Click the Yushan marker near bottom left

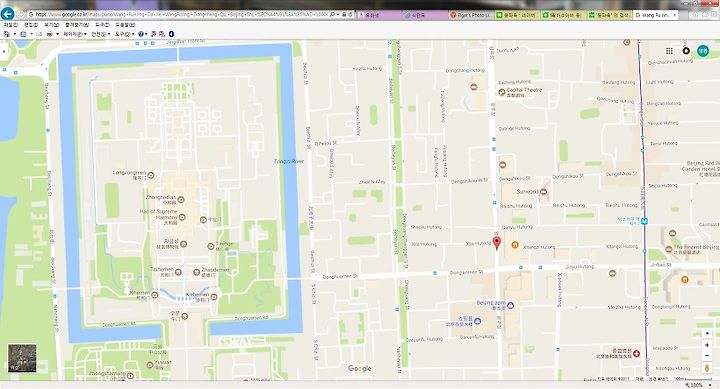click(150, 365)
